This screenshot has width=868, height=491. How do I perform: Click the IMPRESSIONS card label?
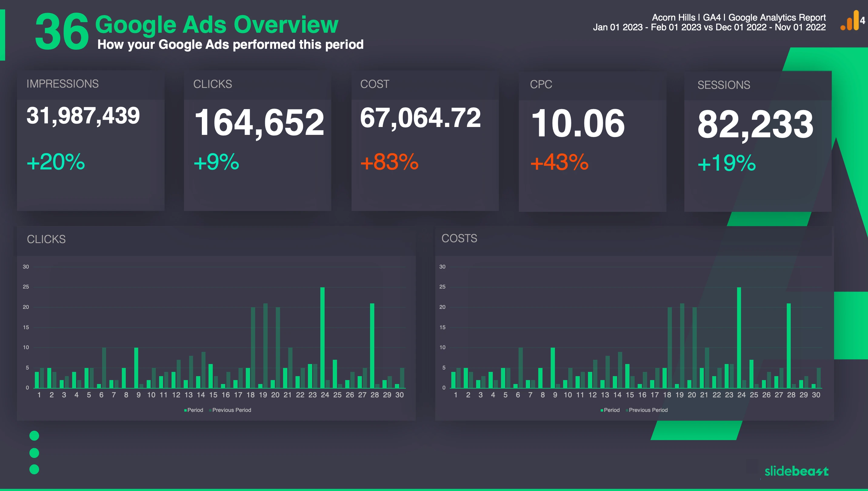[x=62, y=84]
